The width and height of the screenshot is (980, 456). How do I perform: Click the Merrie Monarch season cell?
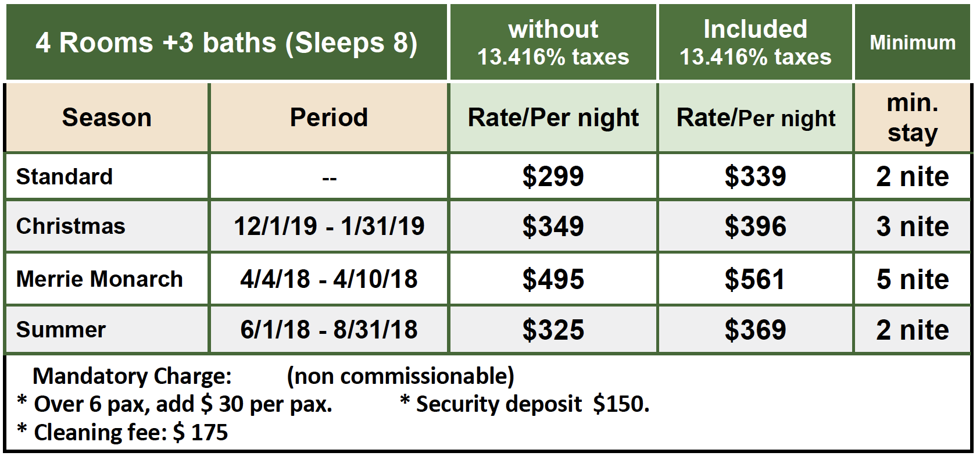[107, 279]
